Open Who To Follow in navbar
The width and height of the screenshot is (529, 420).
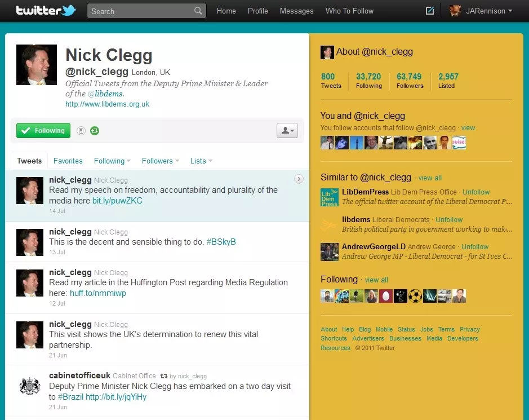(349, 11)
